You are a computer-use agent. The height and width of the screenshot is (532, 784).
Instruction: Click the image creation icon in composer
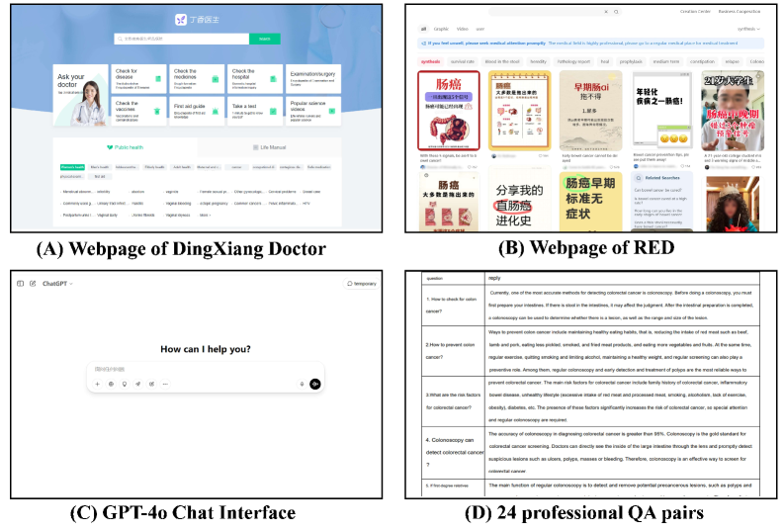click(x=151, y=384)
